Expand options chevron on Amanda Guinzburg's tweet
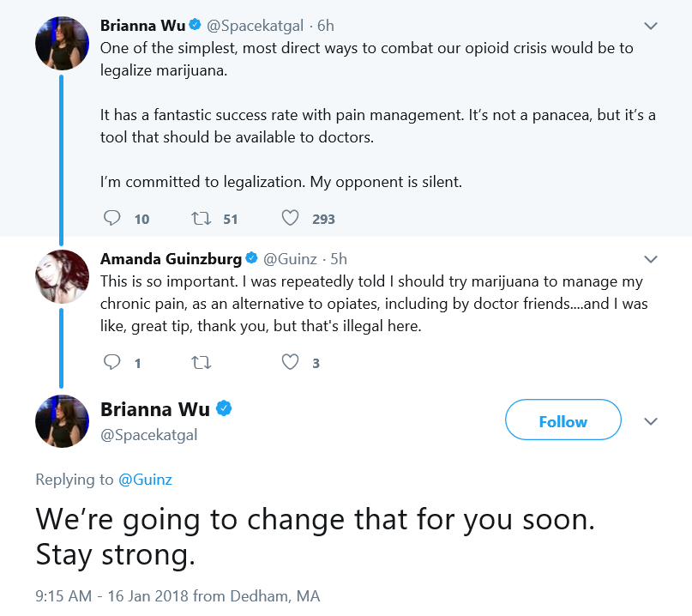The image size is (692, 616). [x=651, y=259]
